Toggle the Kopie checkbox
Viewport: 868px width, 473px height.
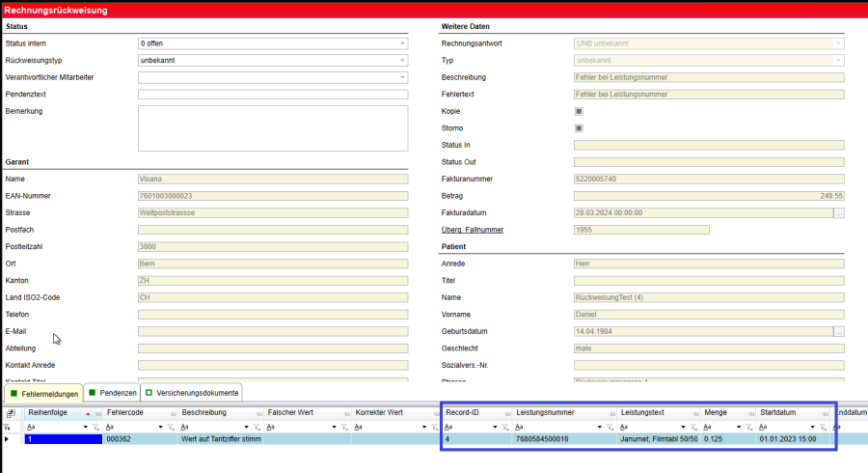click(579, 111)
